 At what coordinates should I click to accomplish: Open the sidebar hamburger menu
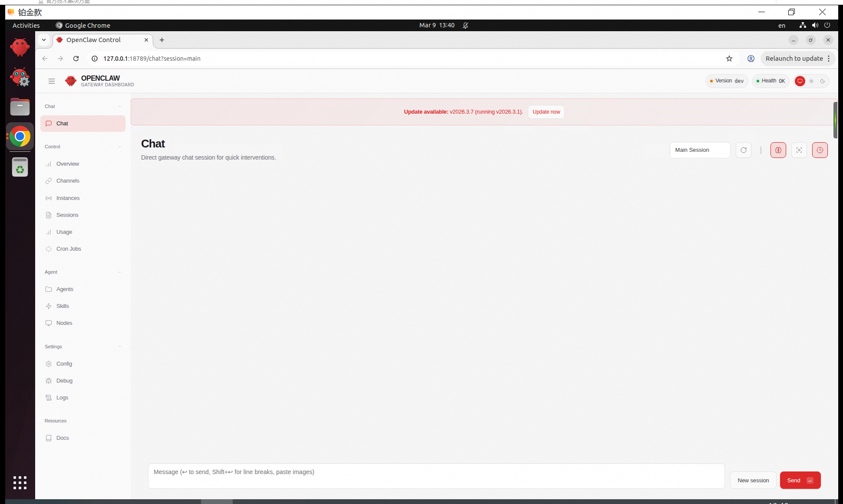click(x=52, y=81)
